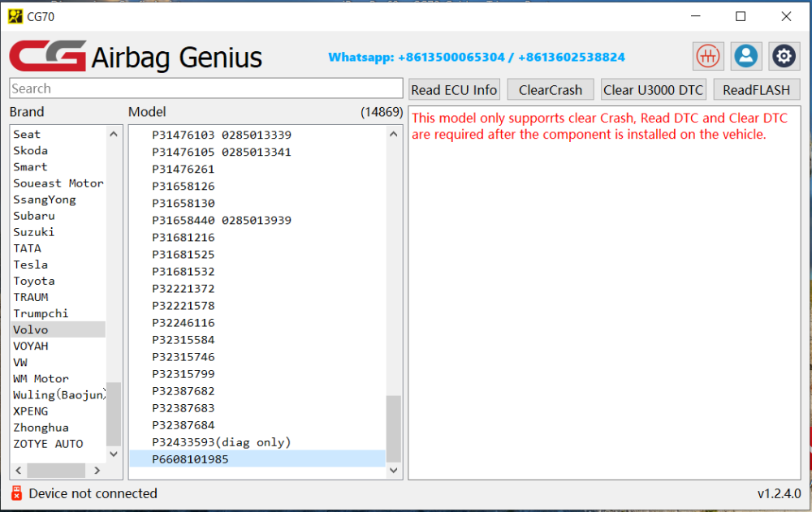Open the user account icon
Image resolution: width=812 pixels, height=512 pixels.
click(746, 56)
